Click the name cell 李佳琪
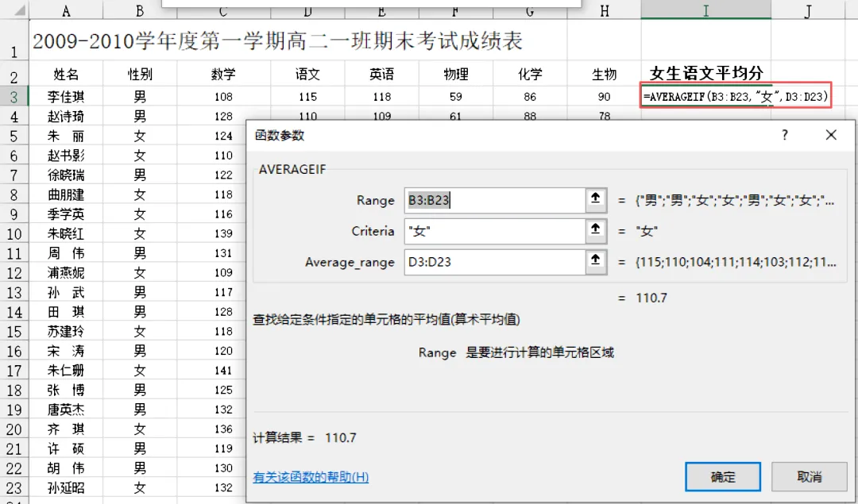Screen dimensions: 858x504 [x=66, y=97]
